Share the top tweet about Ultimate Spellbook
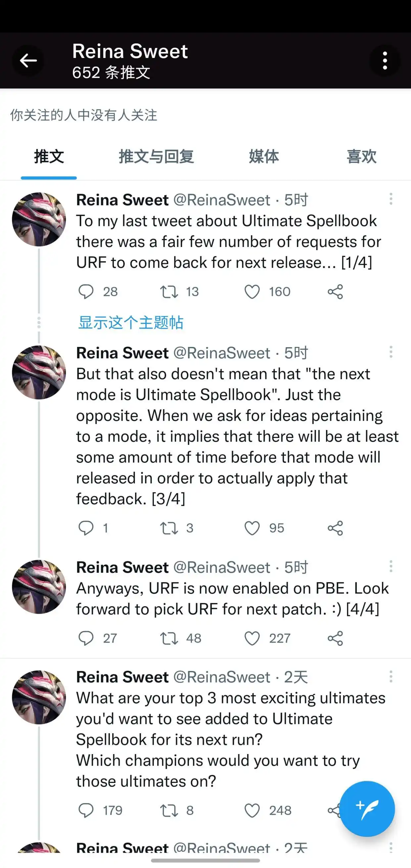The image size is (411, 868). coord(335,292)
